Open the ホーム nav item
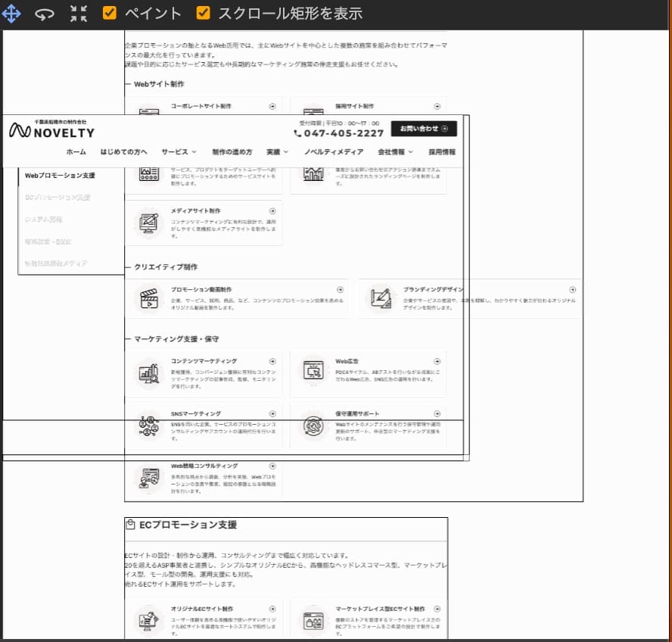672x642 pixels. 76,152
